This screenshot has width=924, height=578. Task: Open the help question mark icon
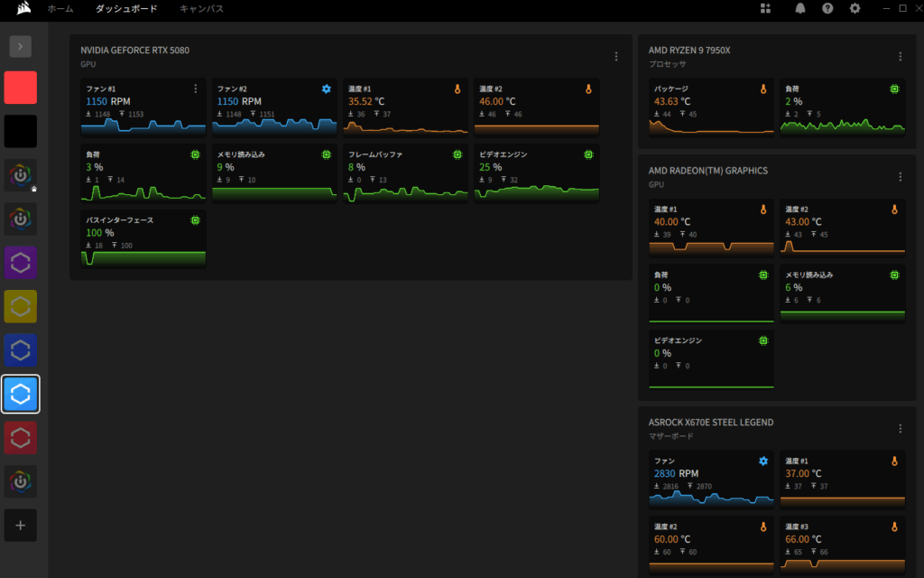[x=828, y=8]
